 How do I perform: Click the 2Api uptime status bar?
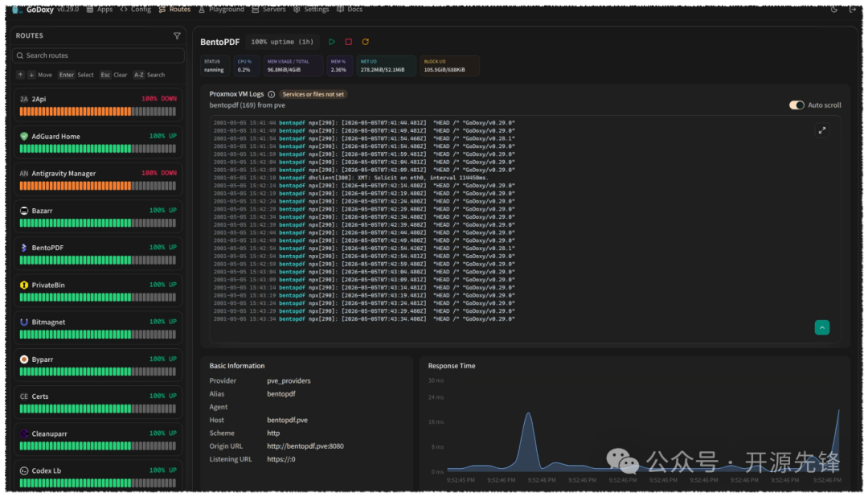point(98,111)
